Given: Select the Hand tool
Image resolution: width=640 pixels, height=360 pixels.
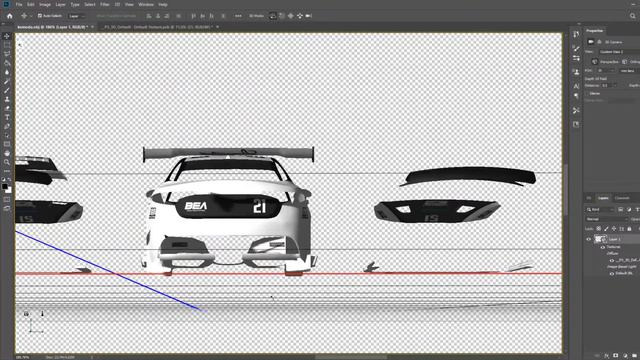Looking at the screenshot, I should pyautogui.click(x=7, y=153).
